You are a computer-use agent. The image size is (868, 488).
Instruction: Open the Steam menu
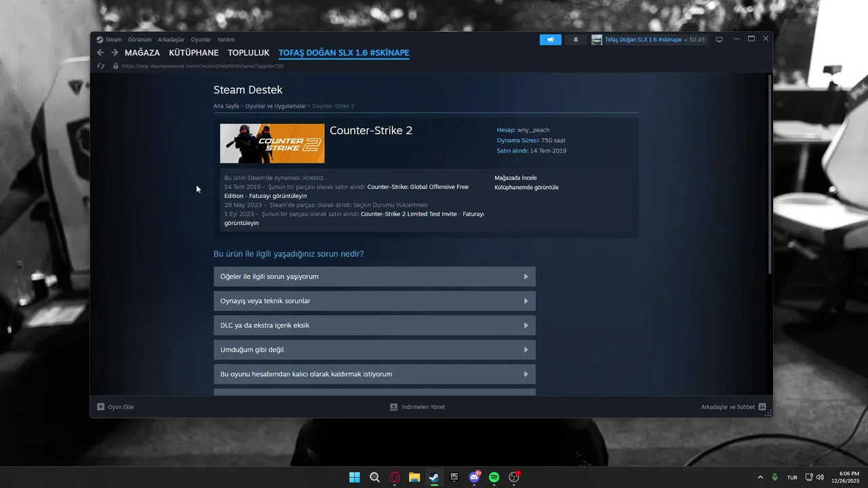[x=113, y=39]
